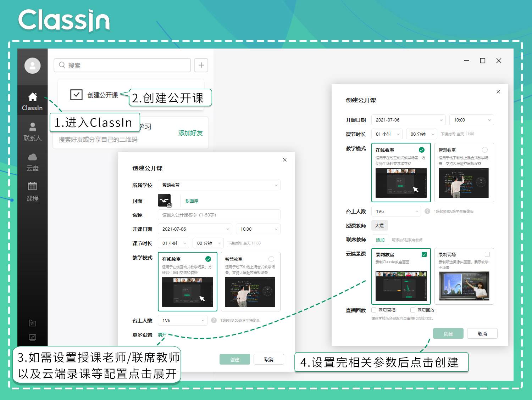Open 01 小时 dropdown in right dialog
This screenshot has width=532, height=400.
387,134
